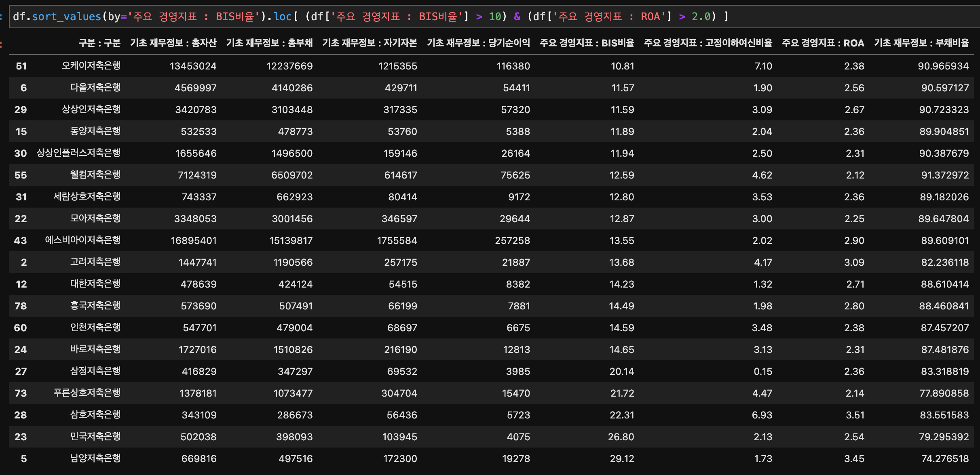
Task: Click the BIS ratio 29.12 for 남양저축은행
Action: (622, 458)
